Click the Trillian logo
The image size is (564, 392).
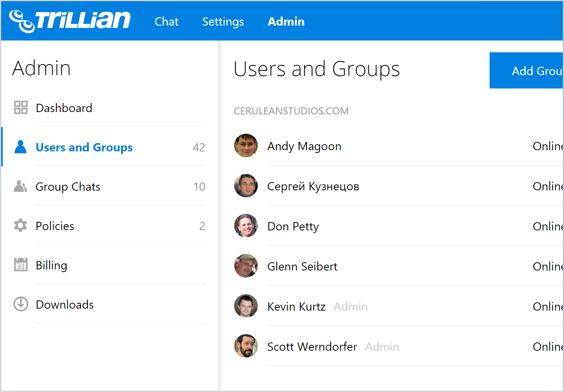70,21
